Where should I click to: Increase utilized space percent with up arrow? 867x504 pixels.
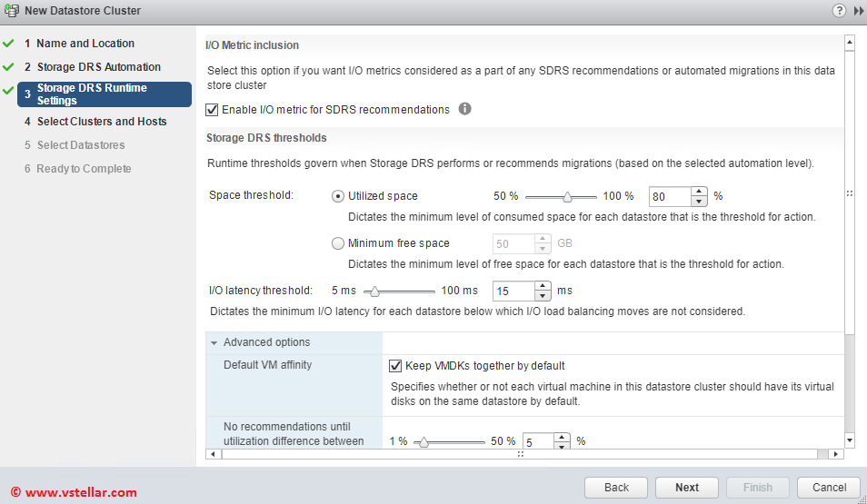699,192
